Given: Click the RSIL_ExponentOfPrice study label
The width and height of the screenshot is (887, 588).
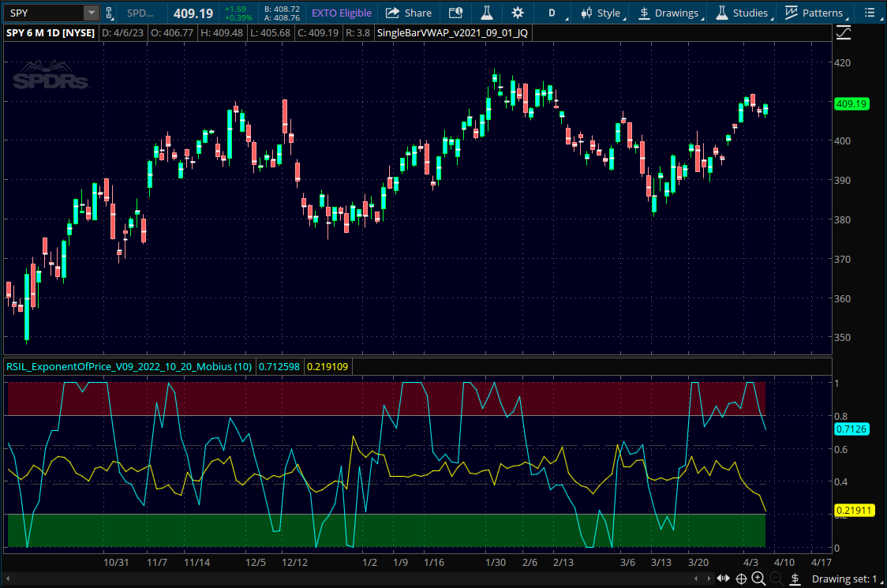Looking at the screenshot, I should 129,366.
